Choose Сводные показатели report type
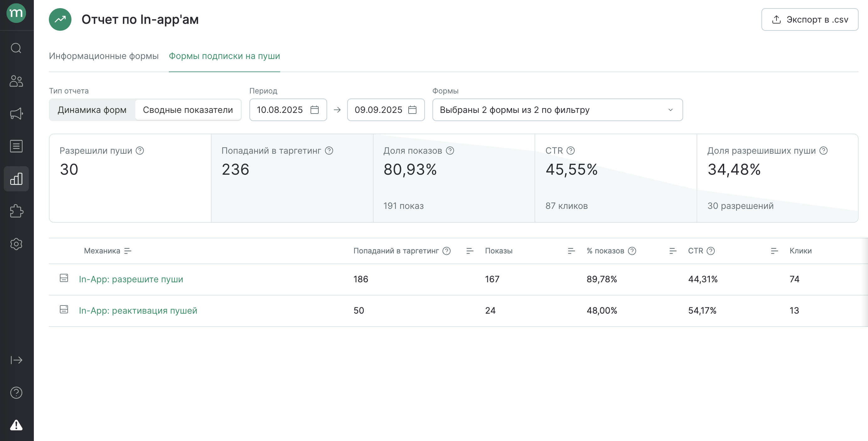Viewport: 868px width, 441px height. pos(188,110)
